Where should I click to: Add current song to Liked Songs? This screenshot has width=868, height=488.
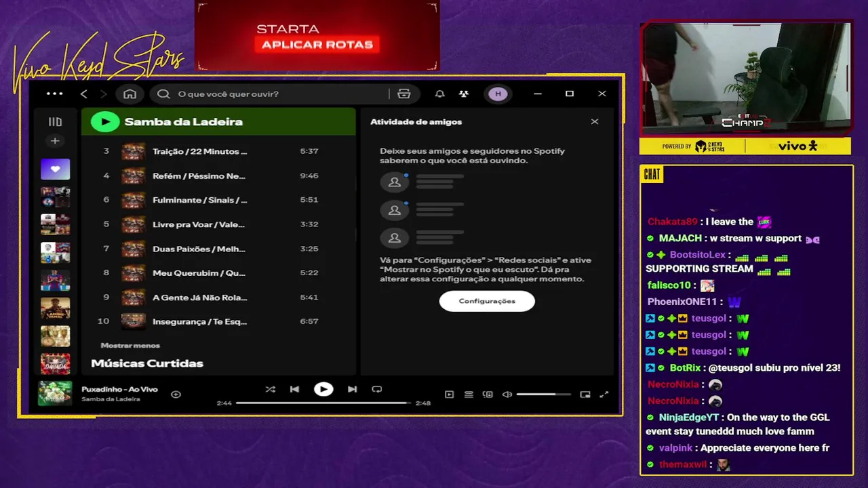(176, 394)
